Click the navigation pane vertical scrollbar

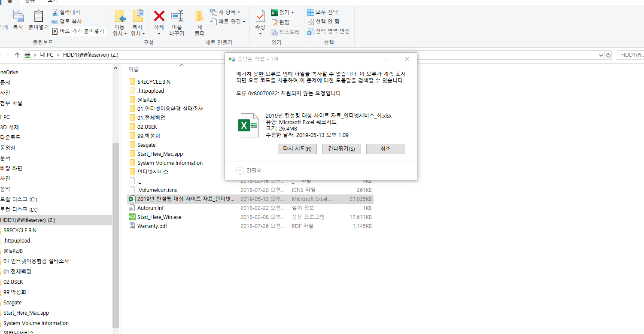click(115, 235)
